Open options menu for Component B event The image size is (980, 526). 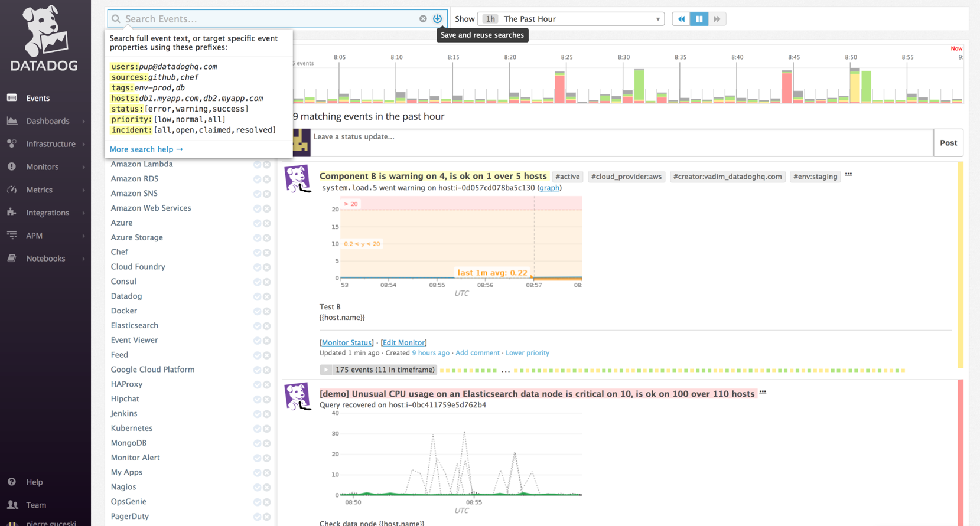tap(848, 175)
